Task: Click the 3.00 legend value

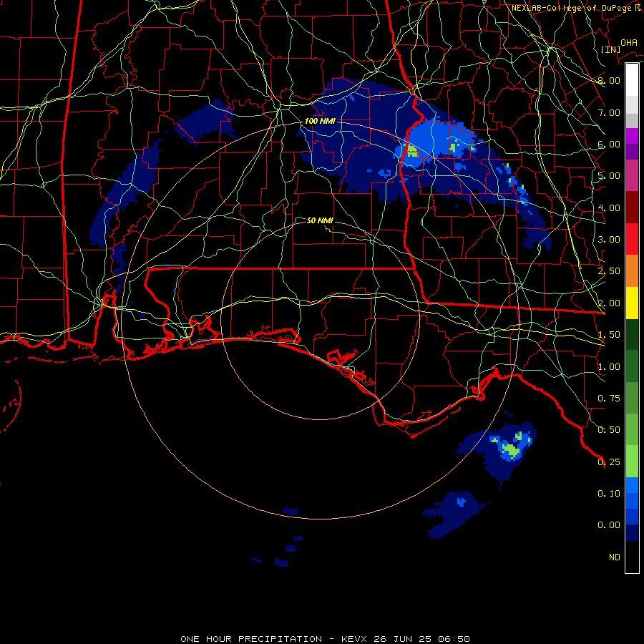Action: coord(609,240)
